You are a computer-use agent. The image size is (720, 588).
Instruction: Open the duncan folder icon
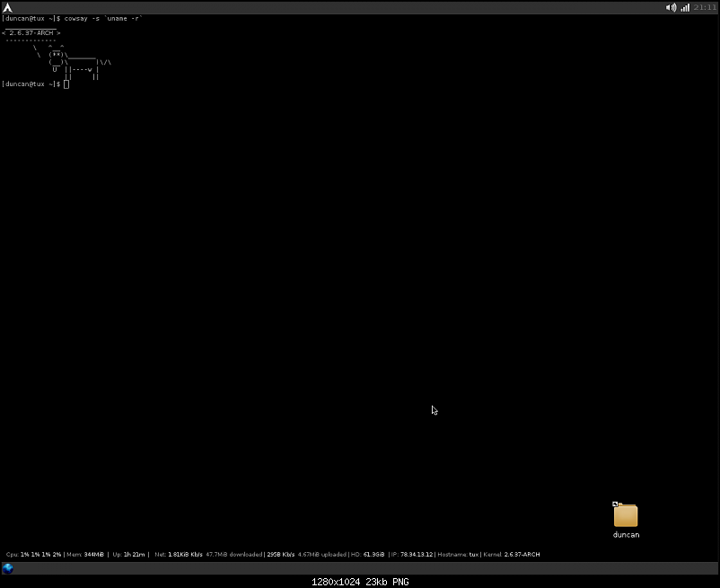(626, 515)
